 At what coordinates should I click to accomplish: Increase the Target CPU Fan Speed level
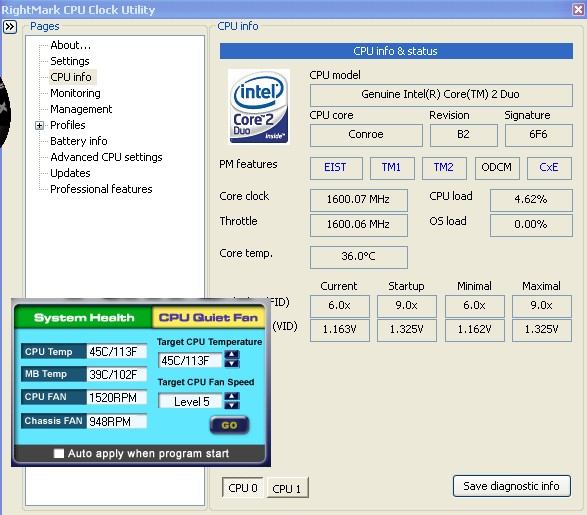pos(232,396)
